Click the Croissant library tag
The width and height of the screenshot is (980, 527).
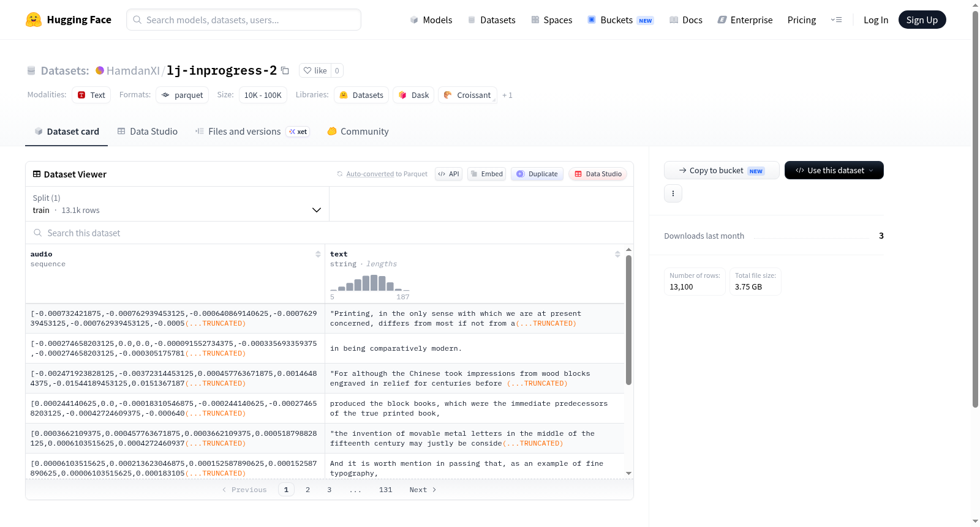click(x=467, y=95)
